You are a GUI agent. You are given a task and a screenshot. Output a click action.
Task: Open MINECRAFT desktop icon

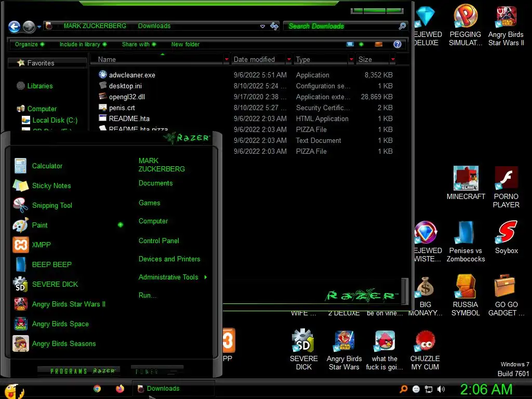[x=466, y=183]
